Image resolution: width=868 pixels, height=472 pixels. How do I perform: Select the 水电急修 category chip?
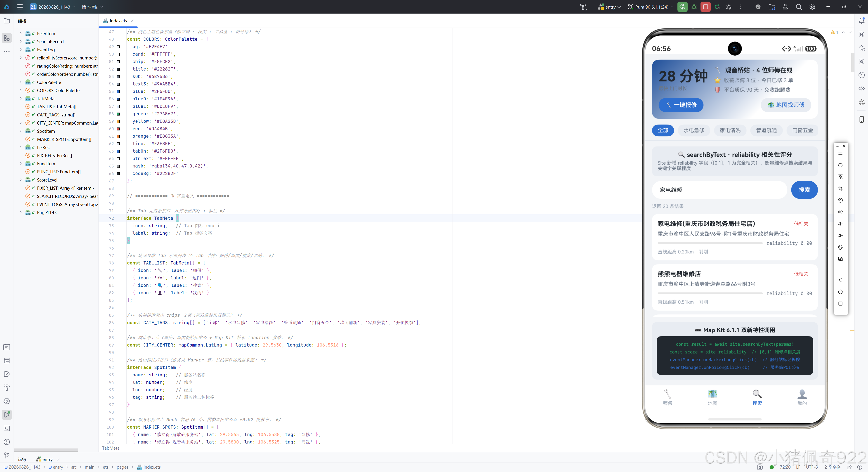pyautogui.click(x=694, y=130)
